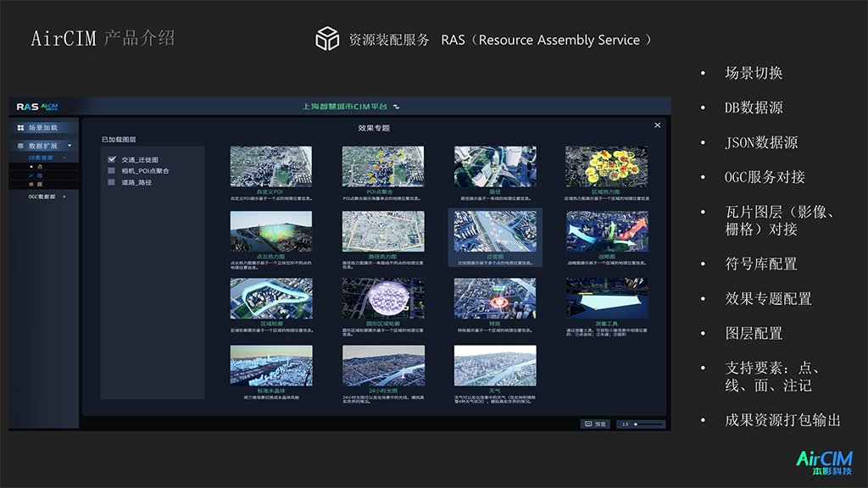Click the AirCIM 产品介绍 slide title
Viewport: 868px width, 488px height.
click(103, 38)
